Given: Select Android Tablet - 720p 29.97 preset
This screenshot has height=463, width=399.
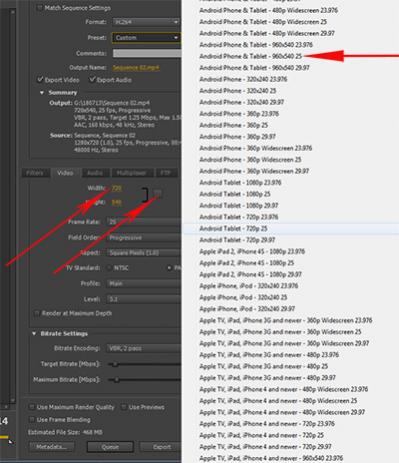Looking at the screenshot, I should (x=237, y=240).
